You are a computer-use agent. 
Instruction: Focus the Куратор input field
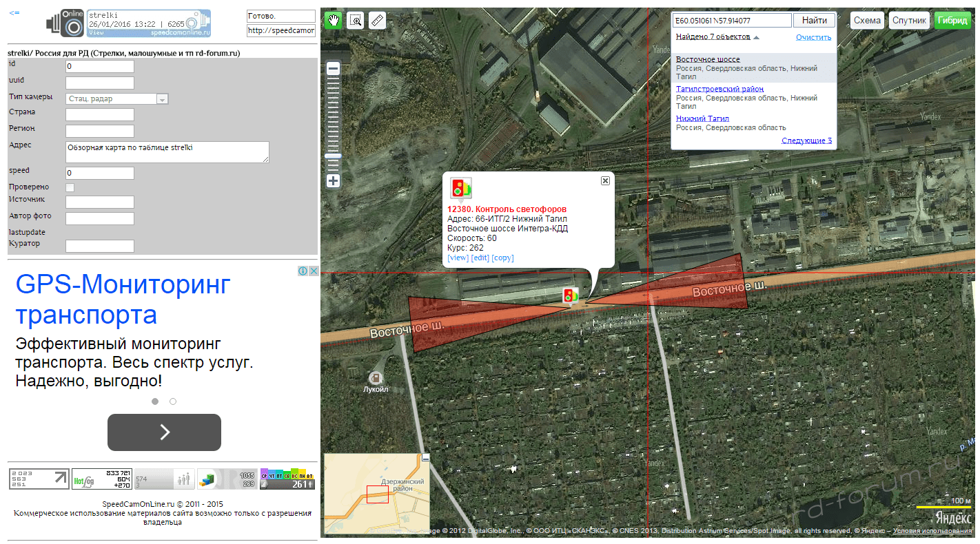click(x=100, y=246)
